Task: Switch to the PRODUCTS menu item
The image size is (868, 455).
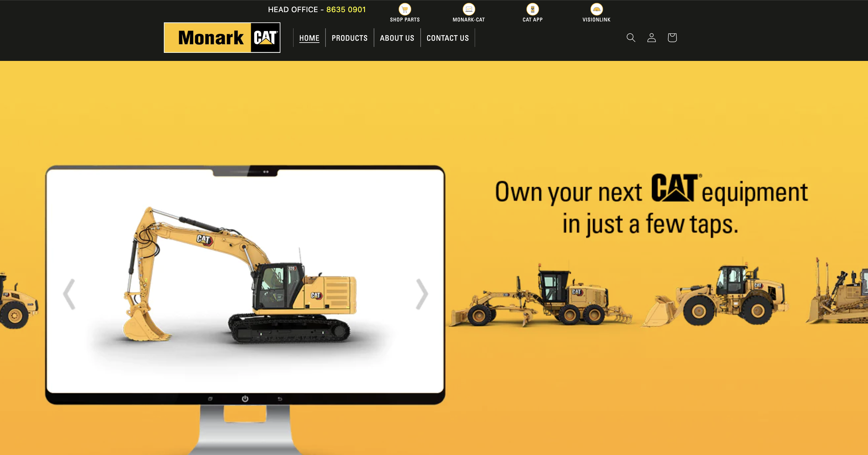Action: pyautogui.click(x=349, y=38)
